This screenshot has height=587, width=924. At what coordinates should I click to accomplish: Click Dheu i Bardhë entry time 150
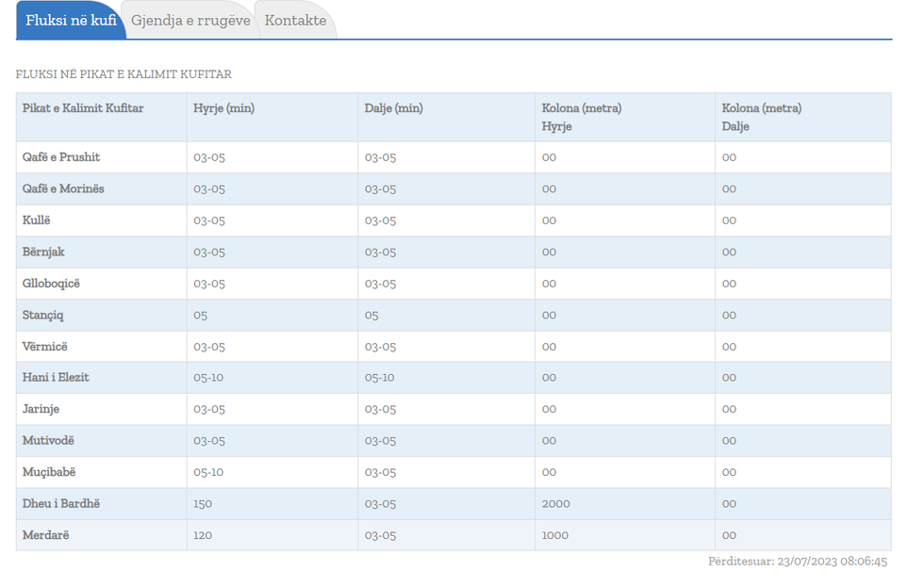(203, 504)
